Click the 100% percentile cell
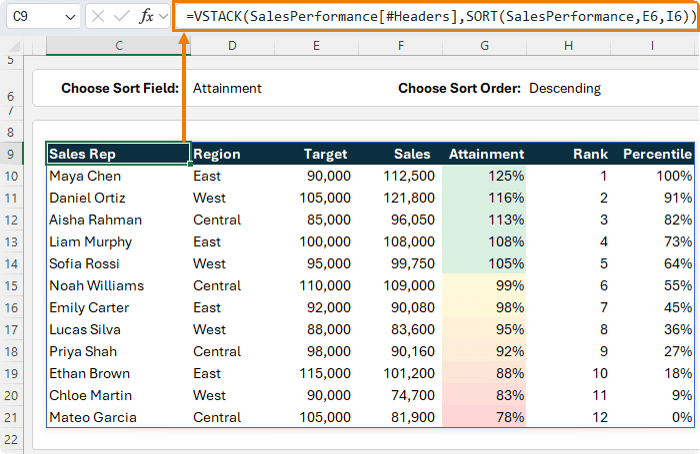 pos(652,176)
